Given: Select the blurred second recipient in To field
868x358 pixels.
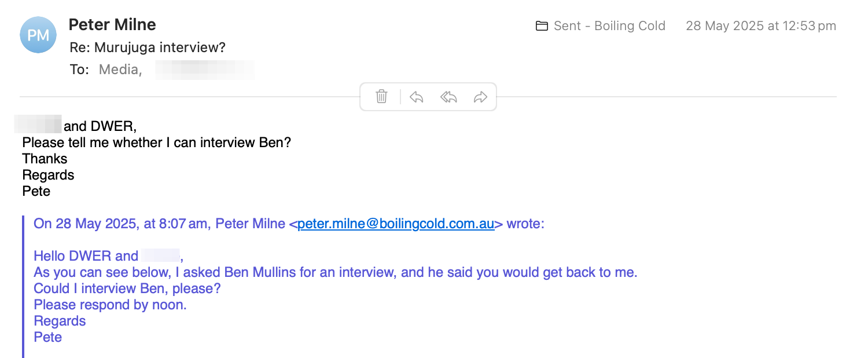Looking at the screenshot, I should 205,70.
